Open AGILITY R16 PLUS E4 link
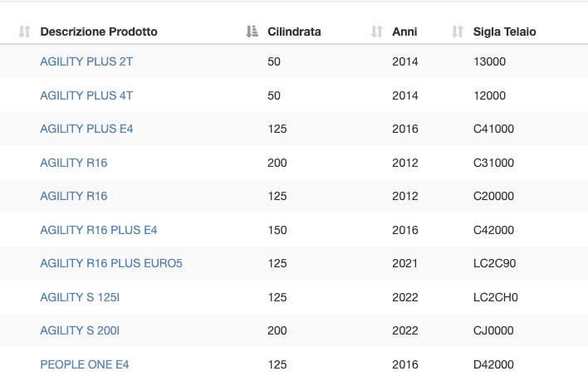588x386 pixels. coord(99,230)
